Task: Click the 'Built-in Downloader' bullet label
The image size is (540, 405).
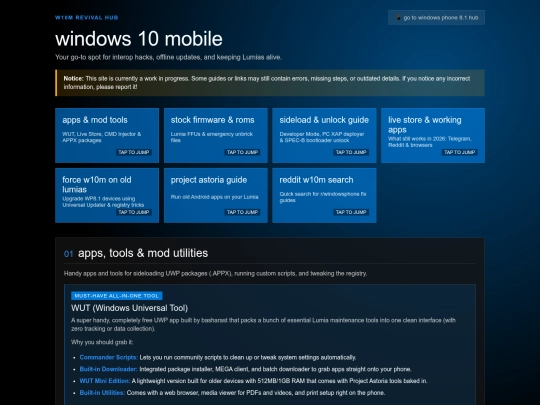Action: (108, 369)
